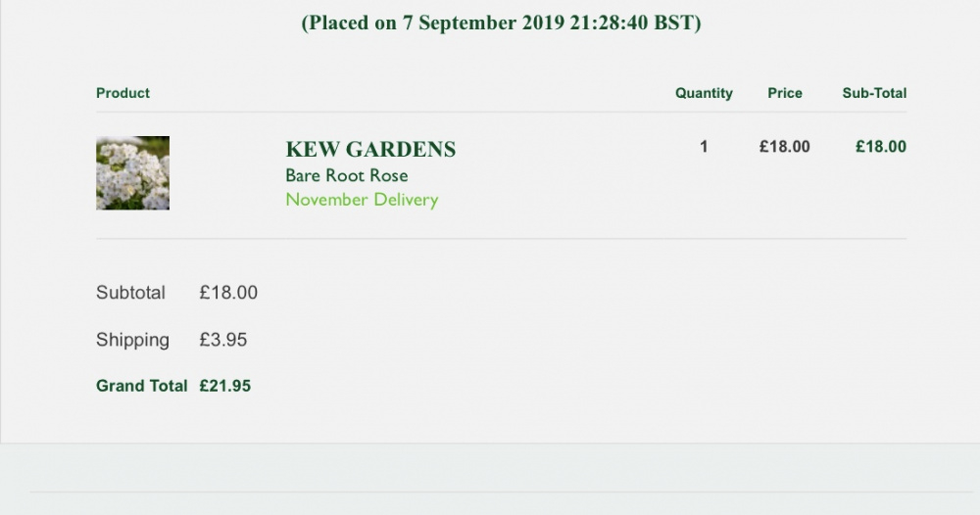Click the quantity value 1
This screenshot has width=980, height=515.
(x=704, y=147)
